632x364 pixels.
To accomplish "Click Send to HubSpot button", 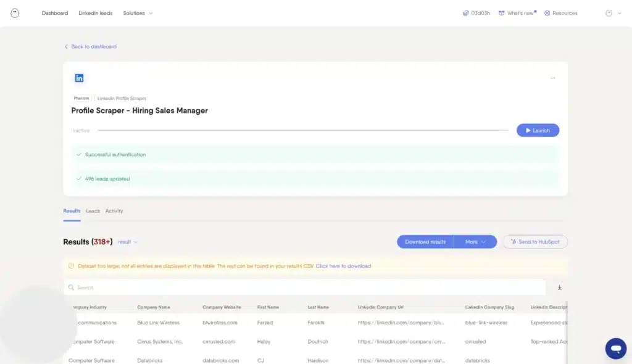I will coord(535,242).
